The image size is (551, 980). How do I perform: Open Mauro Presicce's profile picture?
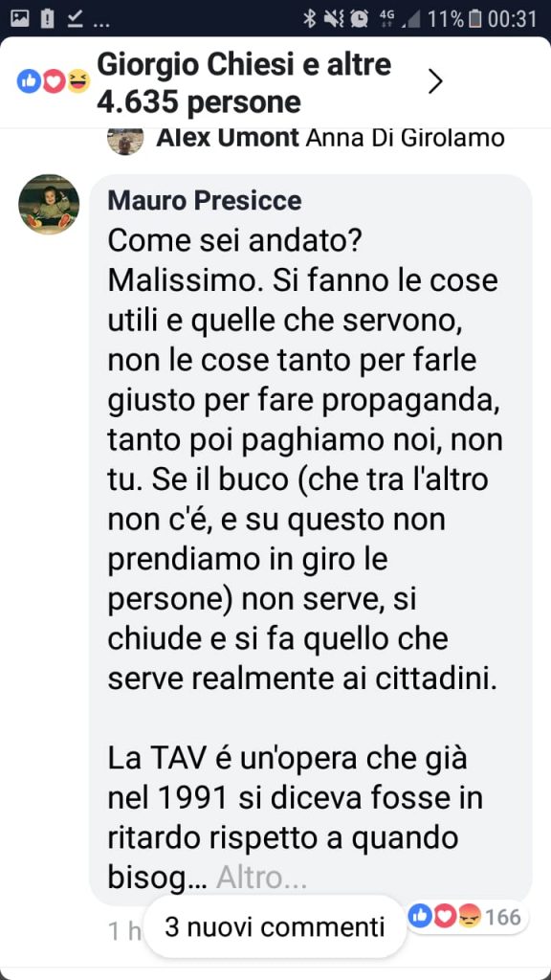pos(49,205)
